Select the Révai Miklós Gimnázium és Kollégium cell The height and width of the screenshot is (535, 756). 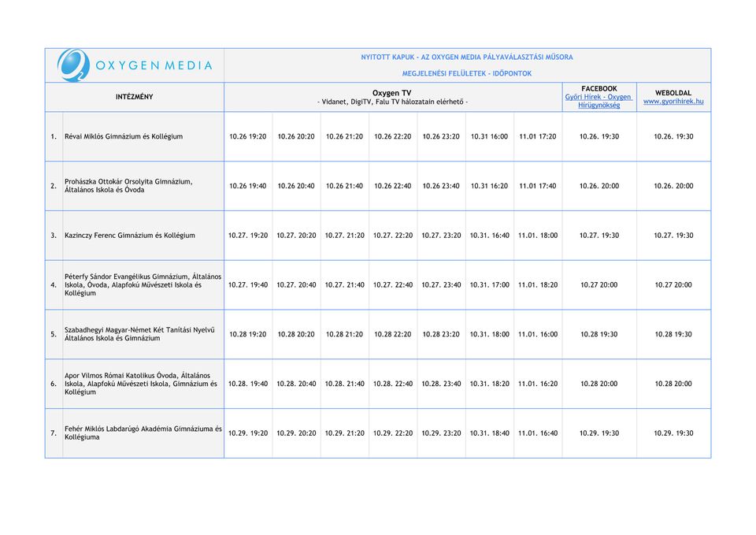point(124,137)
